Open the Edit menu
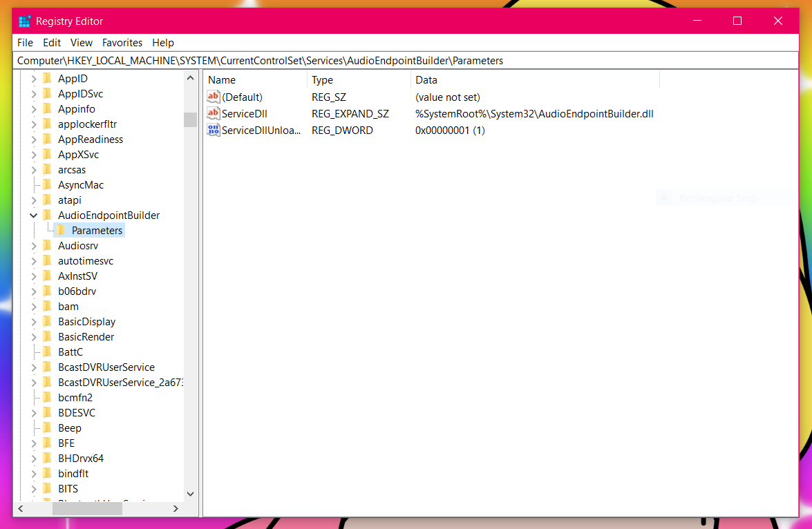The width and height of the screenshot is (812, 529). click(x=52, y=42)
